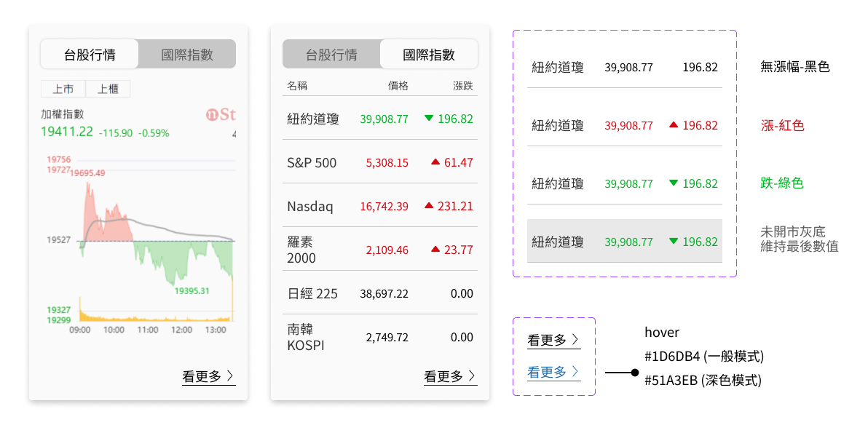The height and width of the screenshot is (425, 868).
Task: Click the red 39,908.77 in the 漲 example row
Action: coord(629,126)
